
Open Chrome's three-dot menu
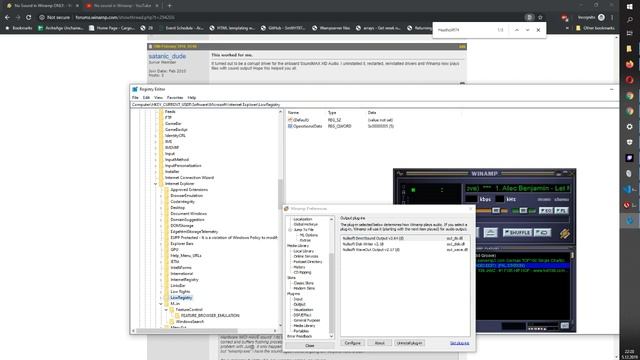612,18
